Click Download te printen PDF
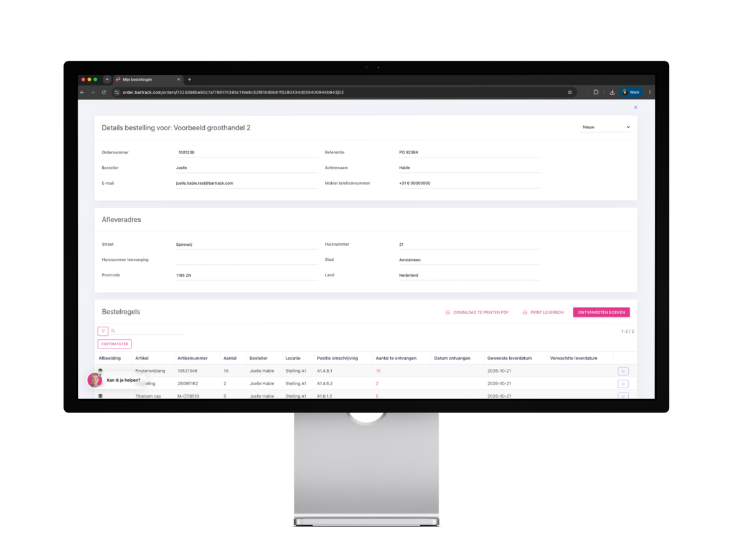This screenshot has height=560, width=747. coord(477,312)
